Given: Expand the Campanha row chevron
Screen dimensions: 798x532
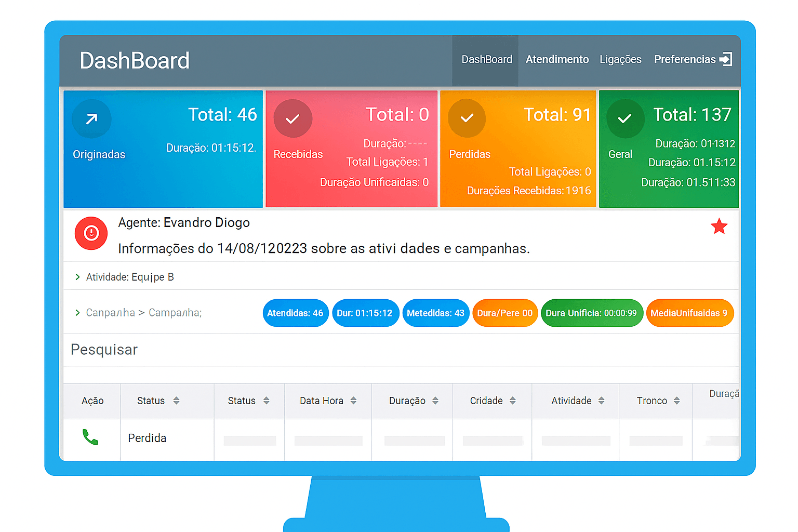Looking at the screenshot, I should (78, 313).
